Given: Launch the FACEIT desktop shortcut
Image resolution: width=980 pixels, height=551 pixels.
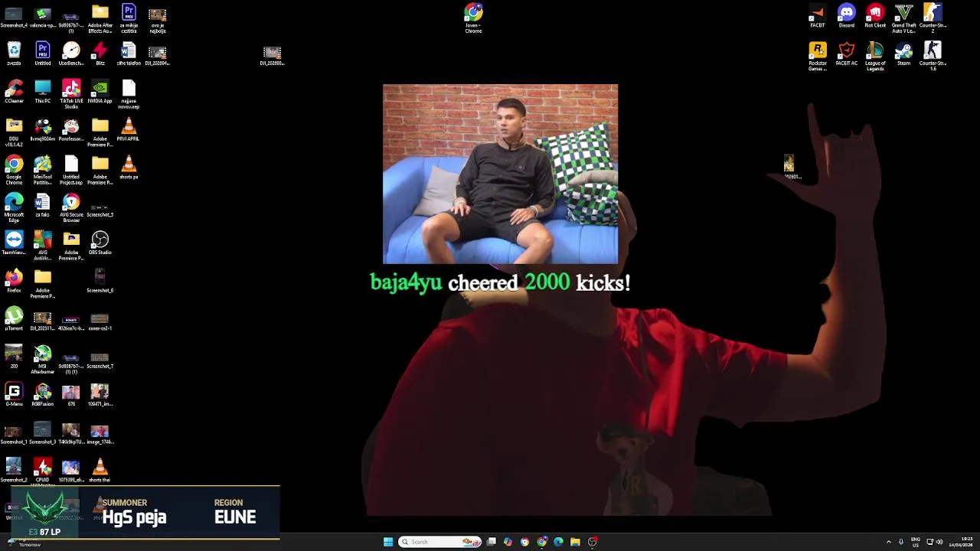Looking at the screenshot, I should (x=818, y=16).
